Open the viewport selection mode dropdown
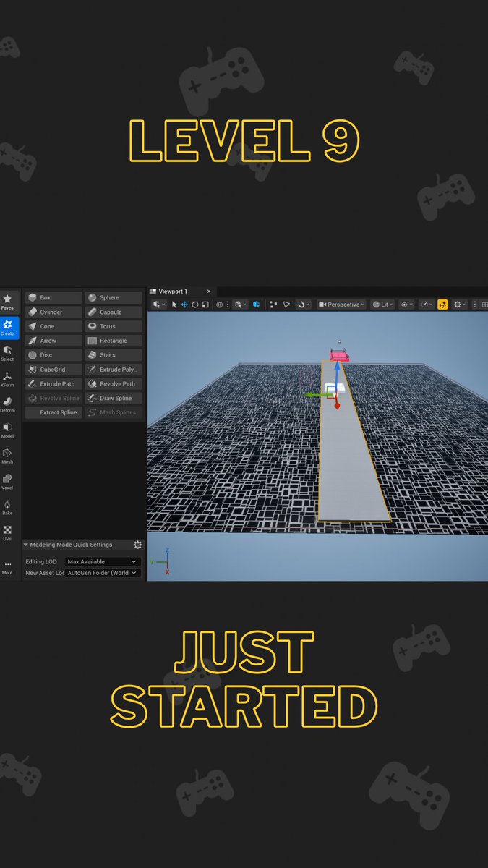 [159, 305]
